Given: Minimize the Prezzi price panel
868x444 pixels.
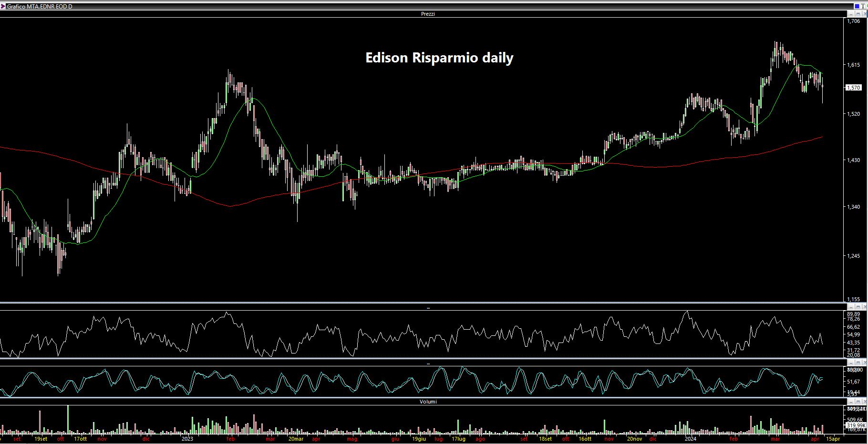Looking at the screenshot, I should click(x=851, y=14).
